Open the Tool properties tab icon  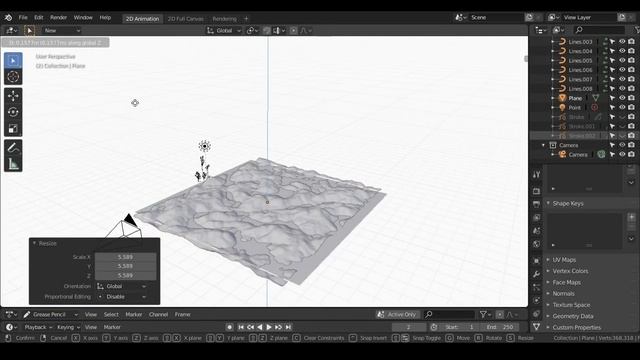[536, 175]
